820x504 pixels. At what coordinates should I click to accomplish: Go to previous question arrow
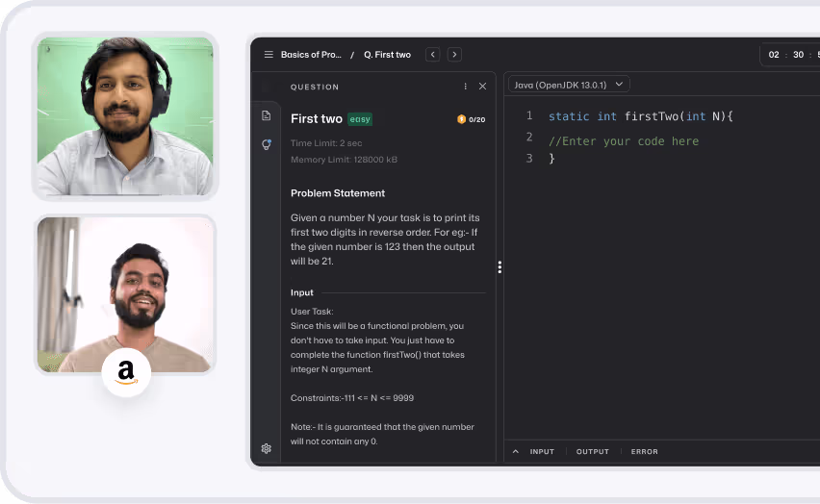[432, 55]
